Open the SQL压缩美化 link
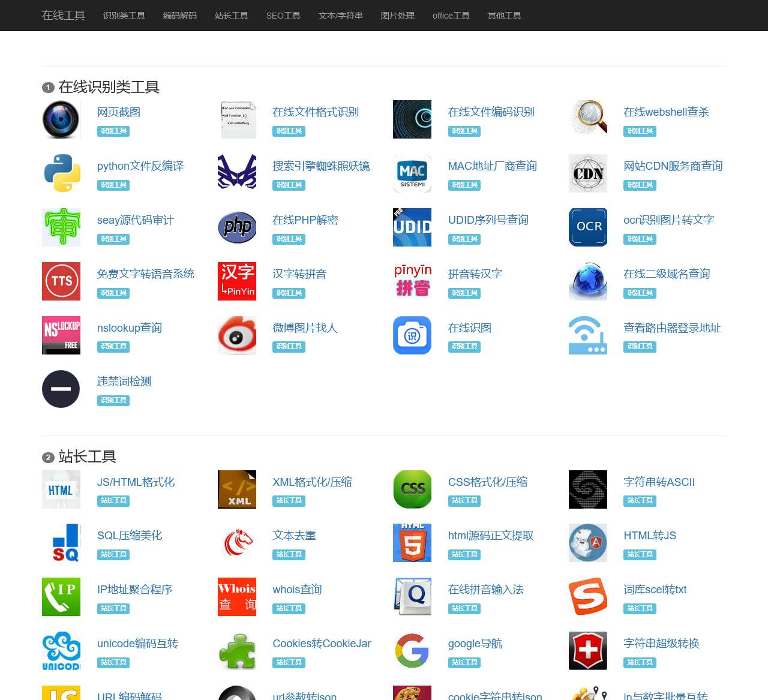The height and width of the screenshot is (700, 768). 130,536
